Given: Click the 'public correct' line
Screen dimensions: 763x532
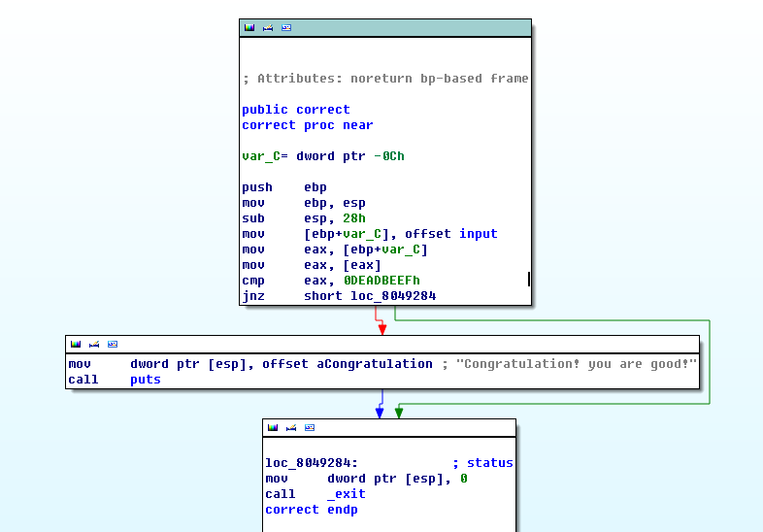Looking at the screenshot, I should click(296, 110).
